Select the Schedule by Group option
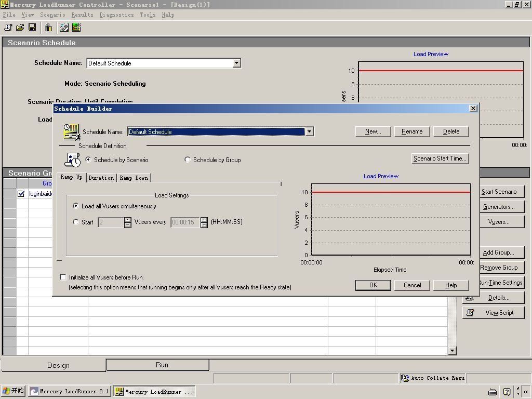 click(x=188, y=160)
